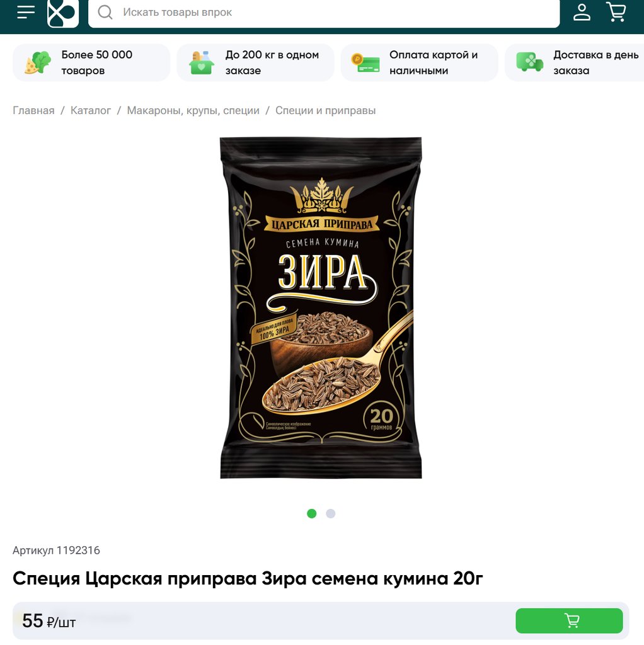Viewport: 644px width, 645px height.
Task: Select the first green carousel dot
Action: click(x=311, y=513)
